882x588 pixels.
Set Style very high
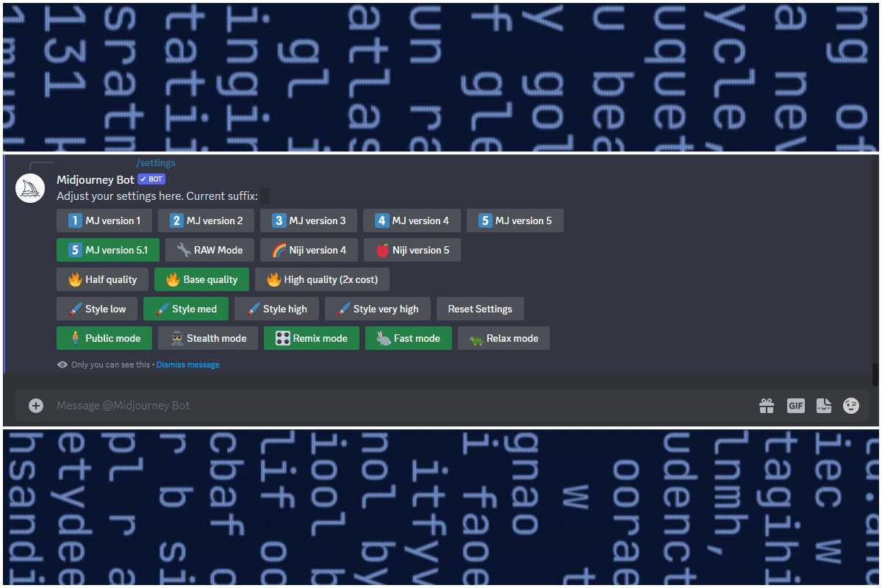pyautogui.click(x=378, y=309)
